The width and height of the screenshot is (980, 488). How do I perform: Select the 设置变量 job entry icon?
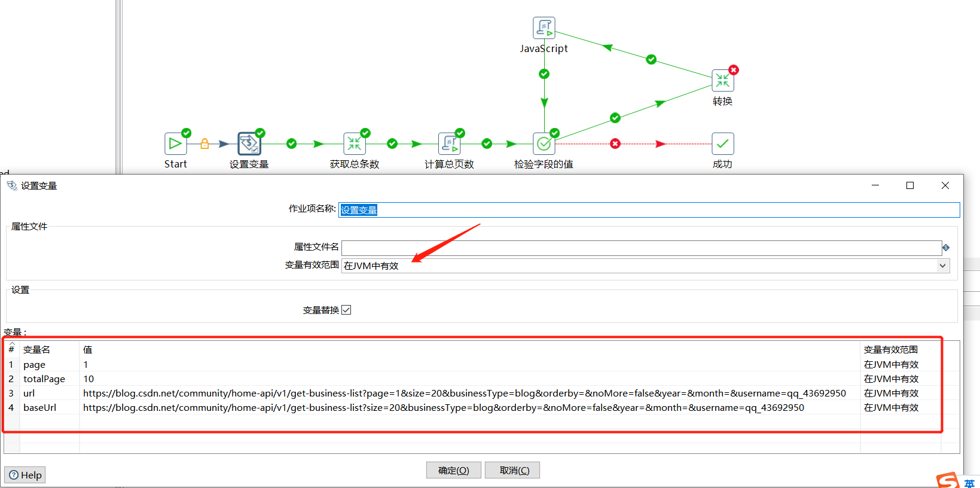coord(249,144)
